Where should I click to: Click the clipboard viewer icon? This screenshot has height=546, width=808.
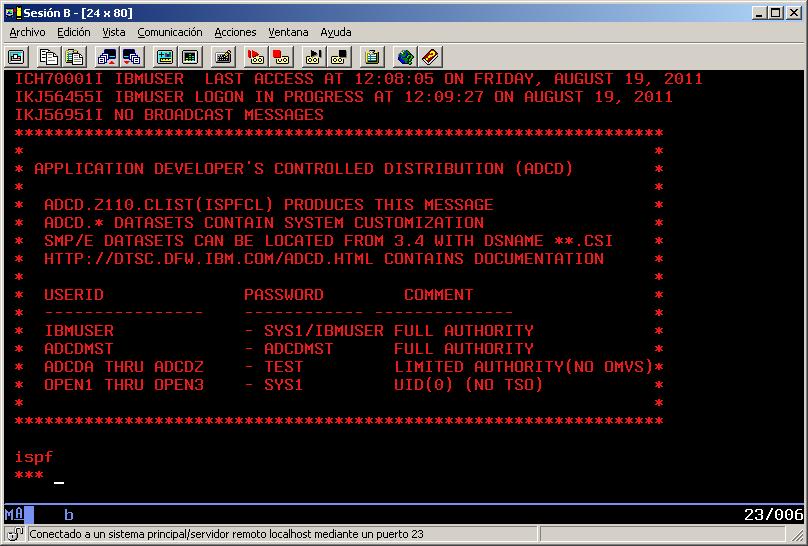[372, 57]
